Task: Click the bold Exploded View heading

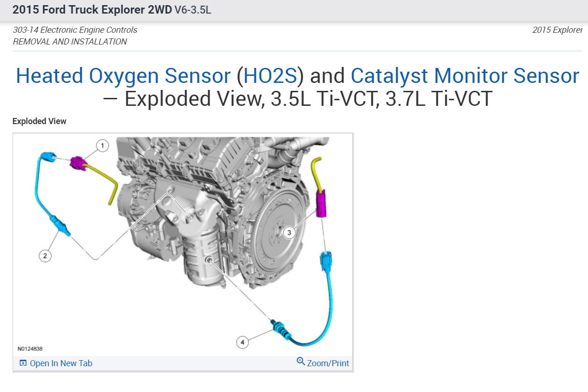Action: [x=39, y=121]
